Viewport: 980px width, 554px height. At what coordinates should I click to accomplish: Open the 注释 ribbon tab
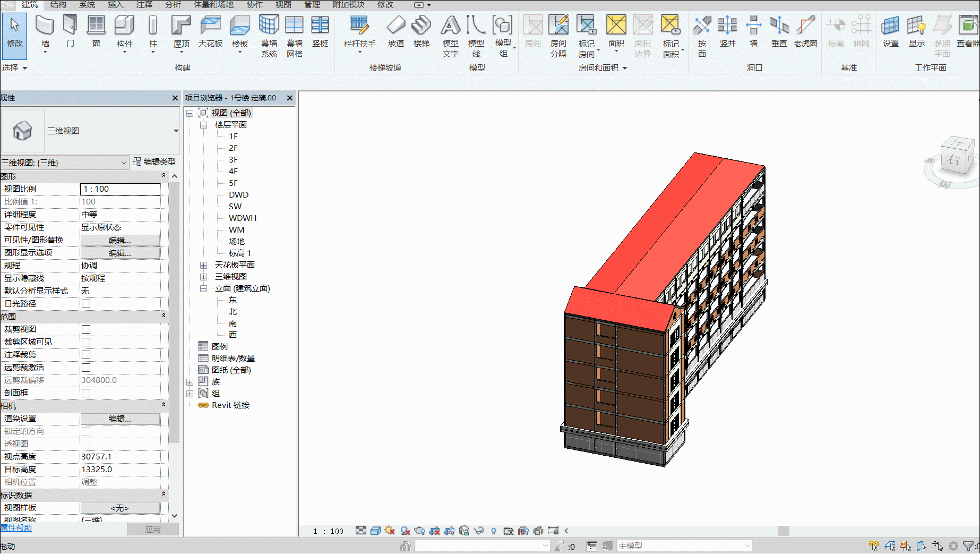144,5
